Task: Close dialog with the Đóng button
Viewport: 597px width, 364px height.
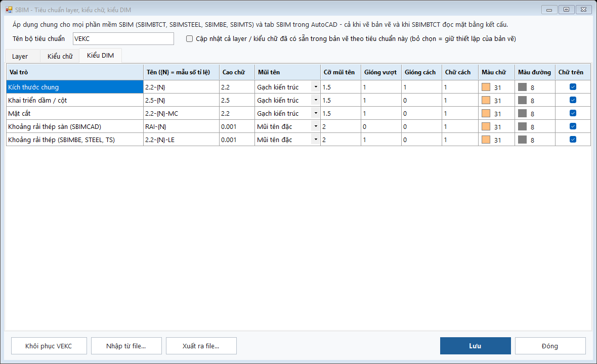Action: [550, 346]
